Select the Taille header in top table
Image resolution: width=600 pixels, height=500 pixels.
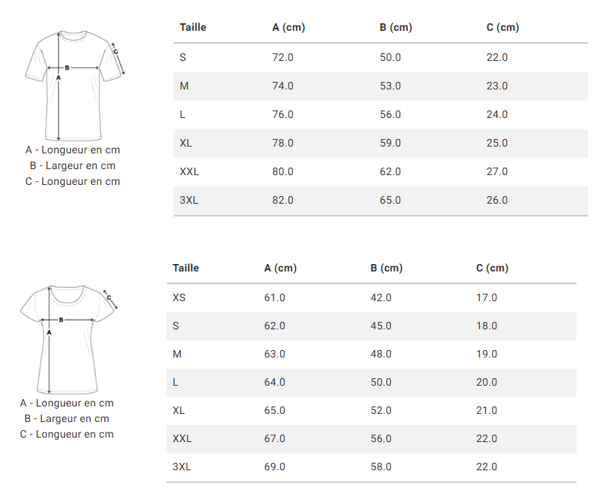[193, 28]
